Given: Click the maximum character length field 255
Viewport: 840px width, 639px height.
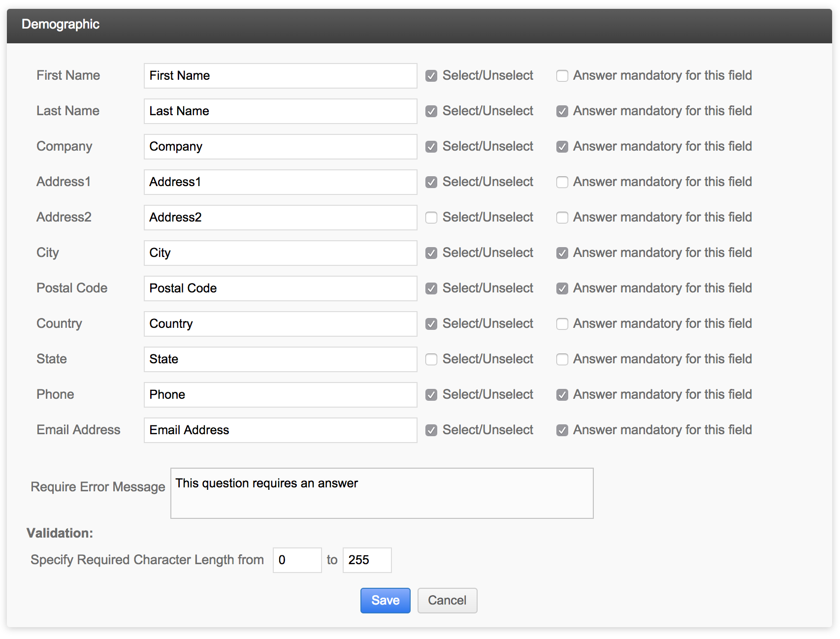Looking at the screenshot, I should tap(367, 560).
